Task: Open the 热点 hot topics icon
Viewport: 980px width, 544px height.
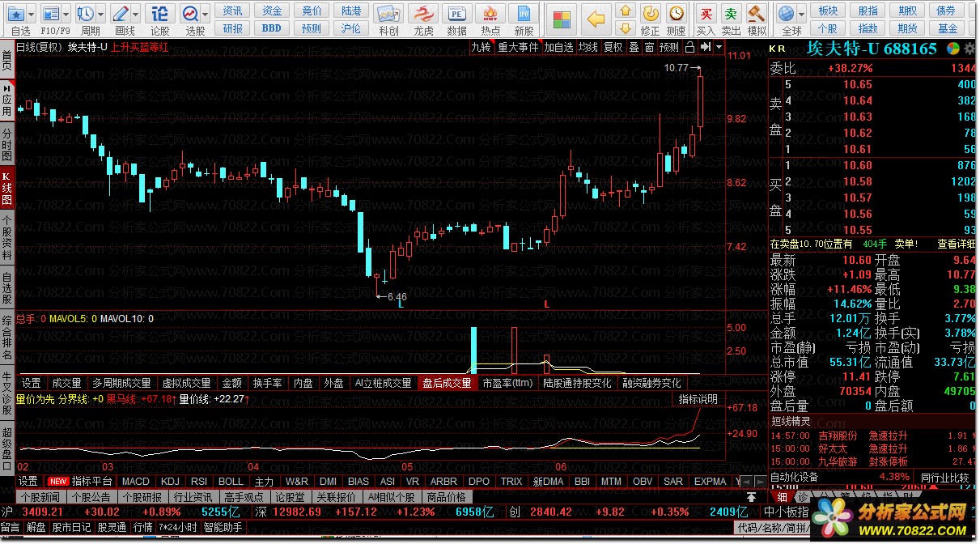Action: point(490,15)
